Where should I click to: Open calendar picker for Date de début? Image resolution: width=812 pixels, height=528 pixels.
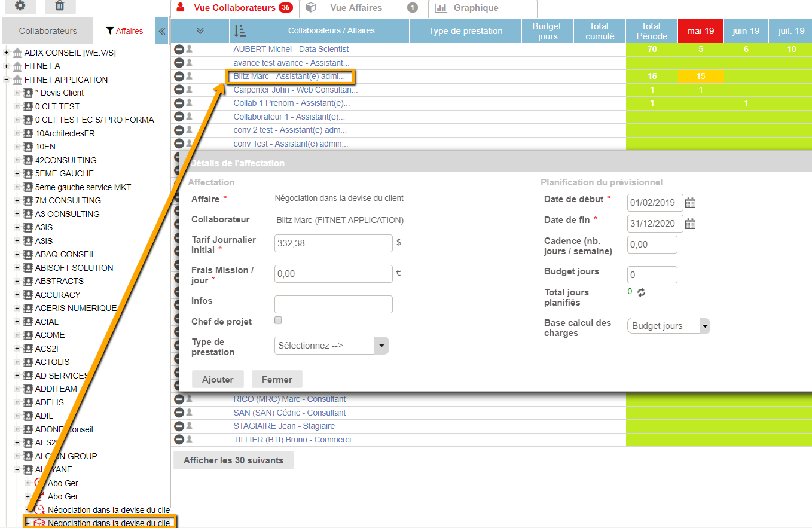click(690, 203)
